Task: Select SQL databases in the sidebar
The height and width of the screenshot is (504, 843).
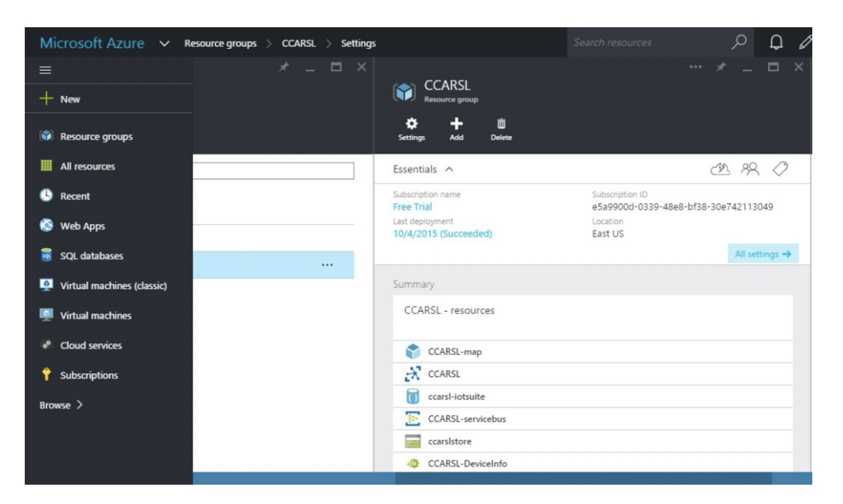Action: coord(91,256)
